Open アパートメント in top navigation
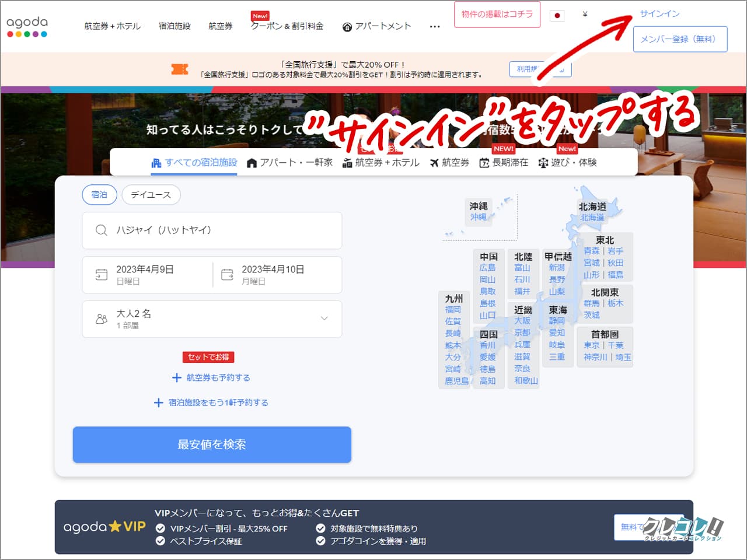 click(376, 26)
